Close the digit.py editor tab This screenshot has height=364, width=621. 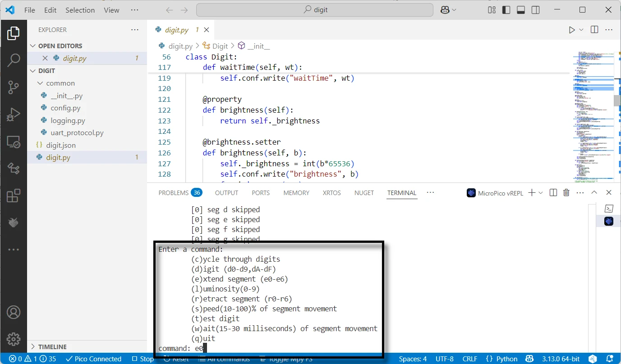pyautogui.click(x=207, y=30)
